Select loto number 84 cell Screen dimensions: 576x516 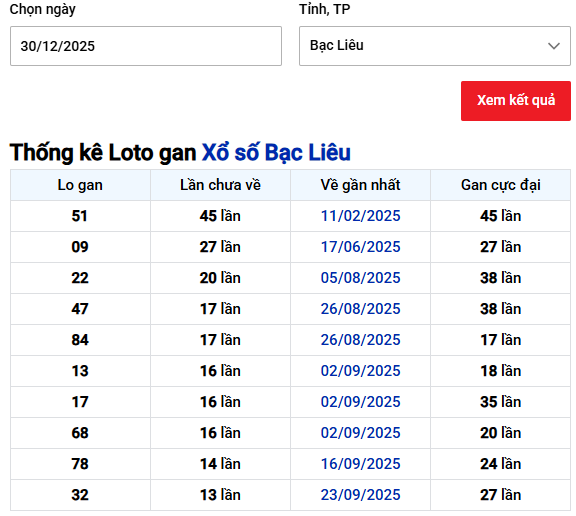[x=80, y=340]
